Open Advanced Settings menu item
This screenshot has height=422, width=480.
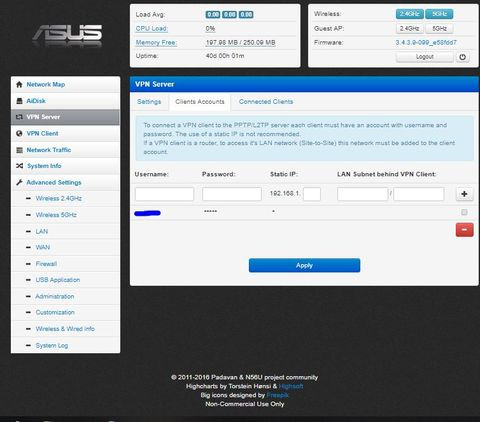(65, 182)
